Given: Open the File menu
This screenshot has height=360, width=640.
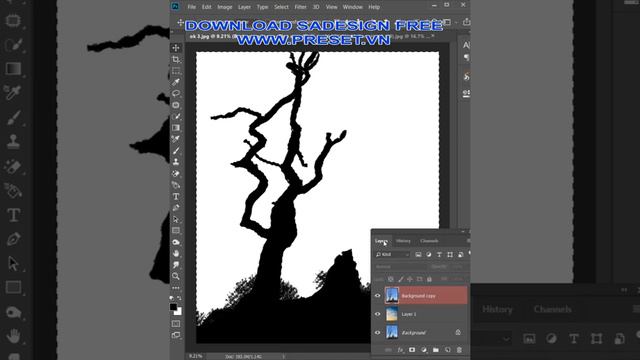Looking at the screenshot, I should (191, 7).
